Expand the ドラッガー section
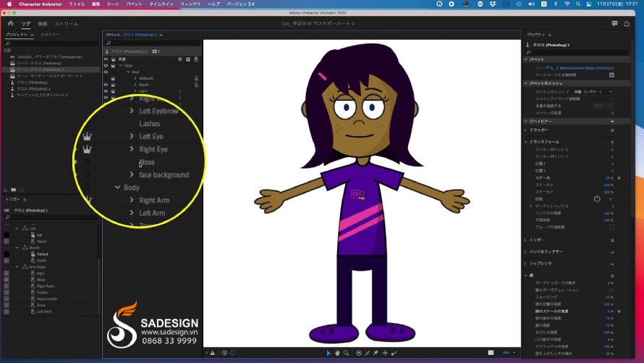 point(526,130)
